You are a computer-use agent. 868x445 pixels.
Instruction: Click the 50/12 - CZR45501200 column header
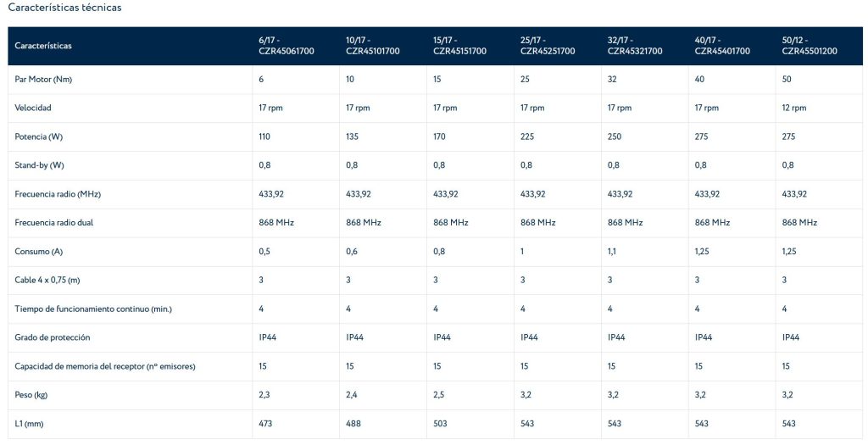pos(810,46)
